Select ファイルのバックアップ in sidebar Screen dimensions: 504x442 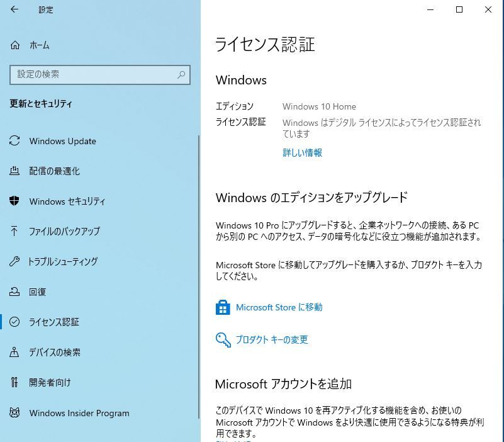point(64,231)
